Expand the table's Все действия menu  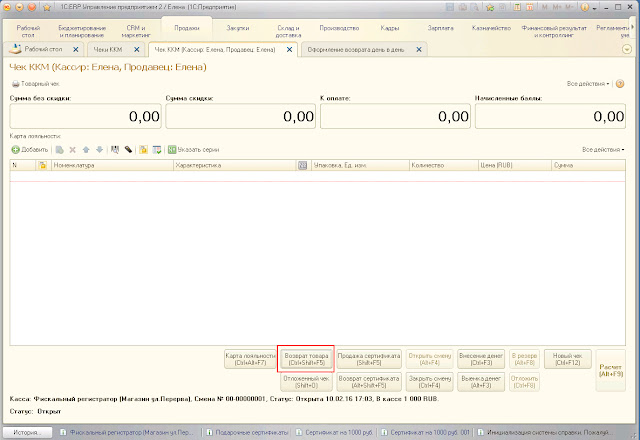(603, 150)
